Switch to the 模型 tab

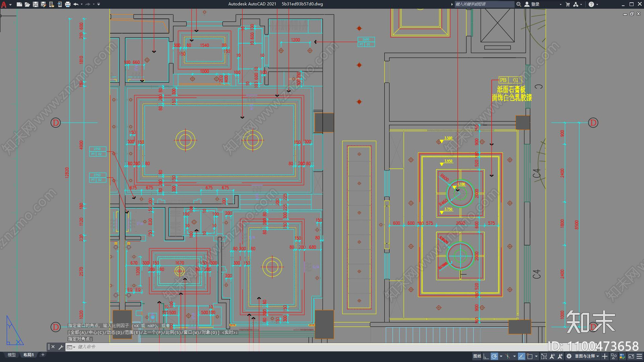point(12,355)
